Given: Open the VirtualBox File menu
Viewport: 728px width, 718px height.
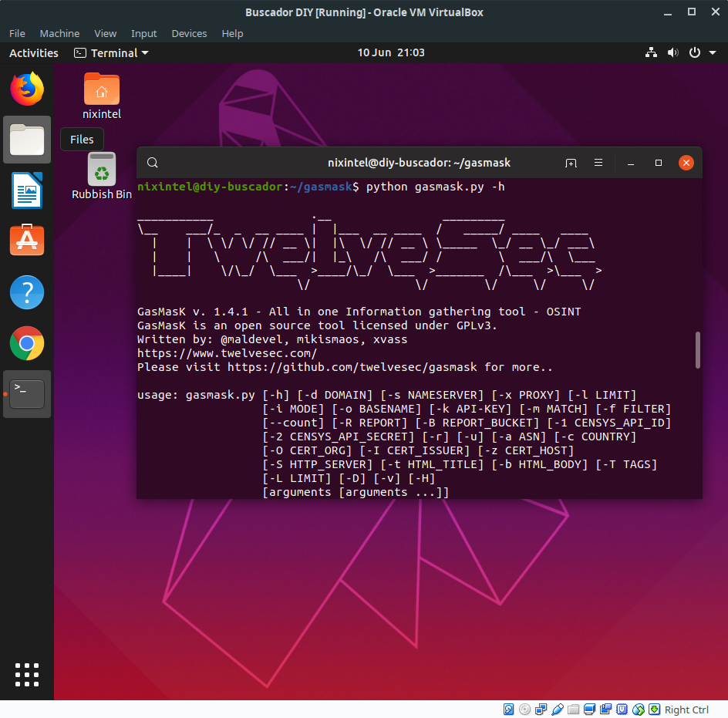Looking at the screenshot, I should [17, 33].
